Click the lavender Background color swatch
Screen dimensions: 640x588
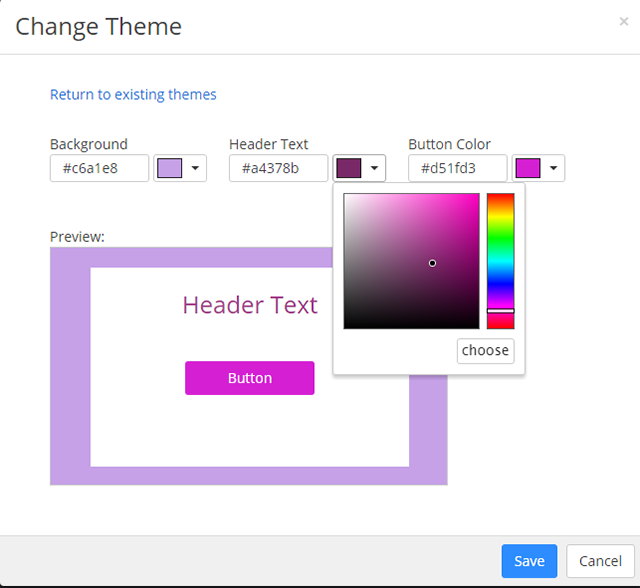(x=169, y=168)
